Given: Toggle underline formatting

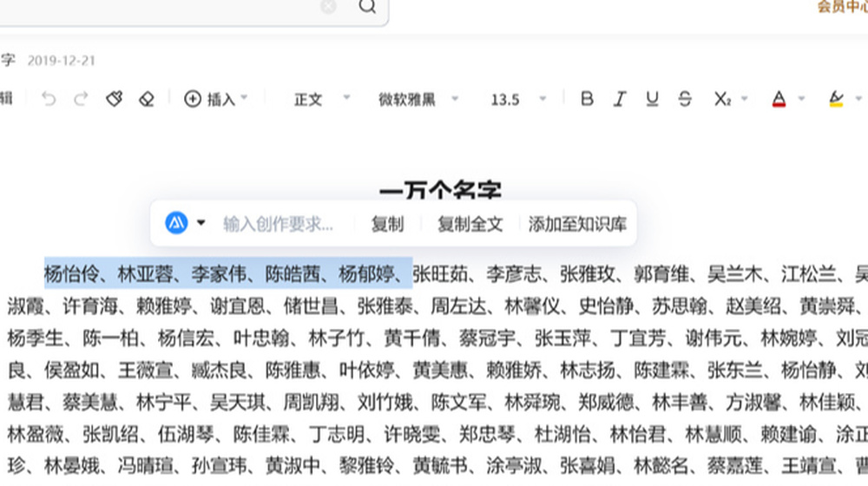Looking at the screenshot, I should [x=652, y=99].
